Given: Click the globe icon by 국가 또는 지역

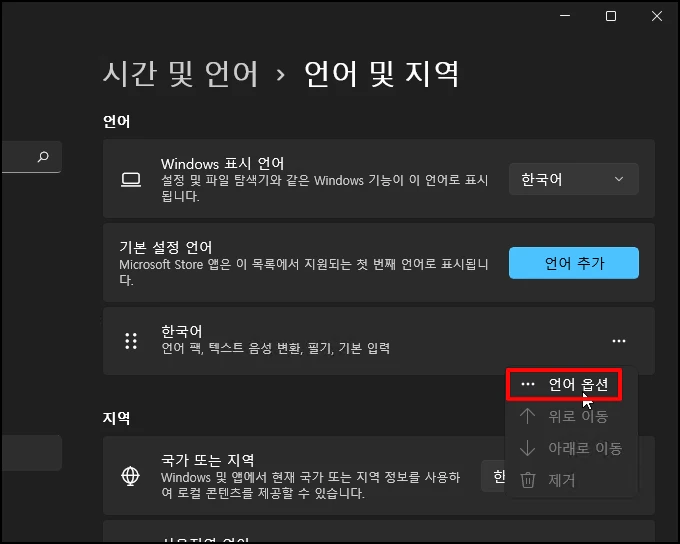Looking at the screenshot, I should (131, 476).
